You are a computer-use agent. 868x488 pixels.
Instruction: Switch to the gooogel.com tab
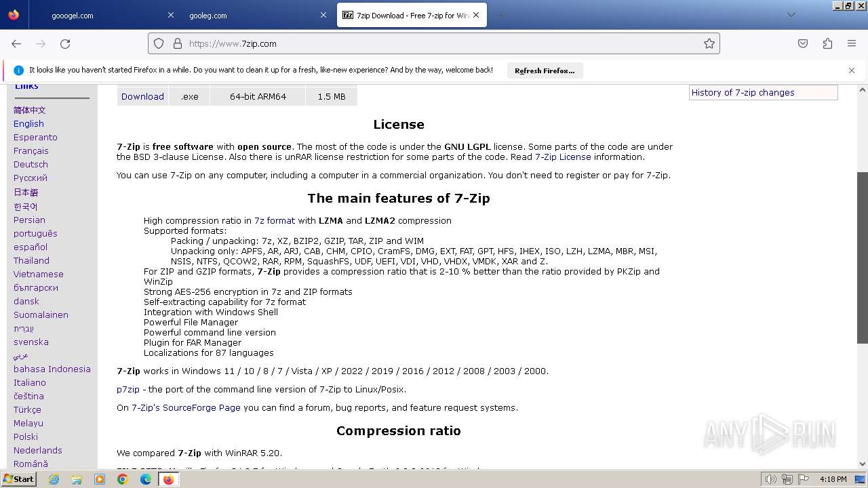click(104, 15)
